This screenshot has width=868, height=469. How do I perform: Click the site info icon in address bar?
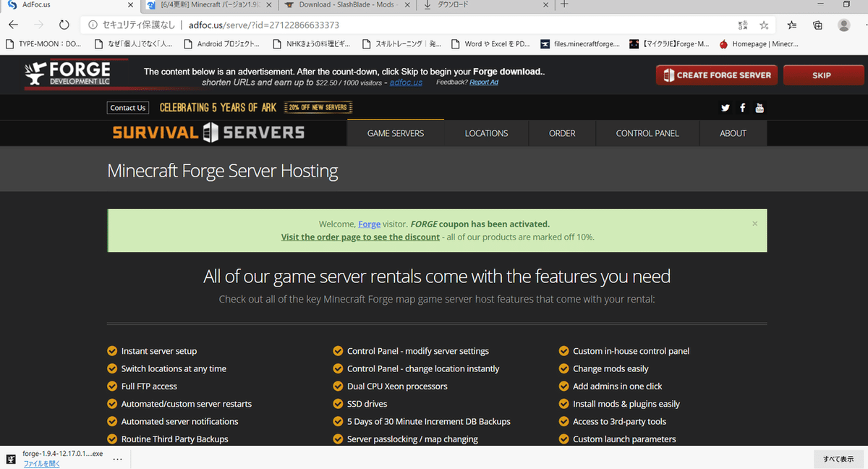coord(93,25)
